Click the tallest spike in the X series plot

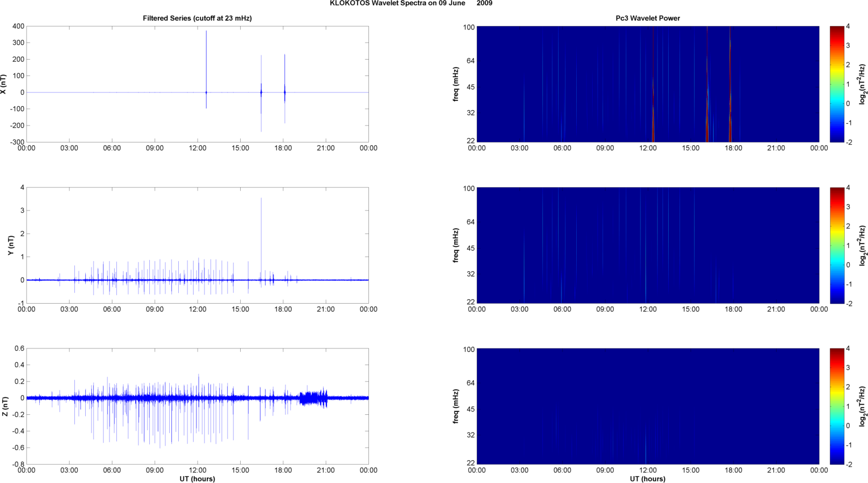(206, 57)
